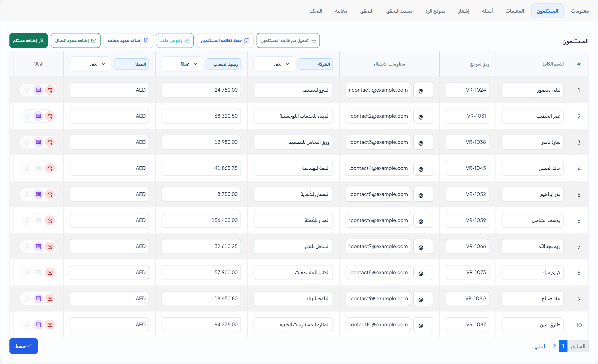
Task: Click the balance field 18.450,80
Action: pyautogui.click(x=201, y=299)
